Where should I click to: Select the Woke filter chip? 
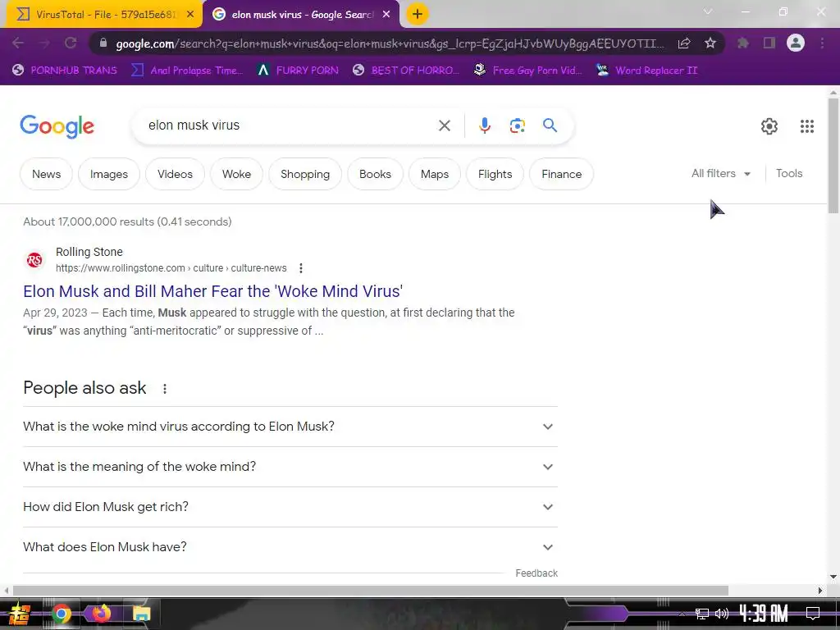[236, 174]
